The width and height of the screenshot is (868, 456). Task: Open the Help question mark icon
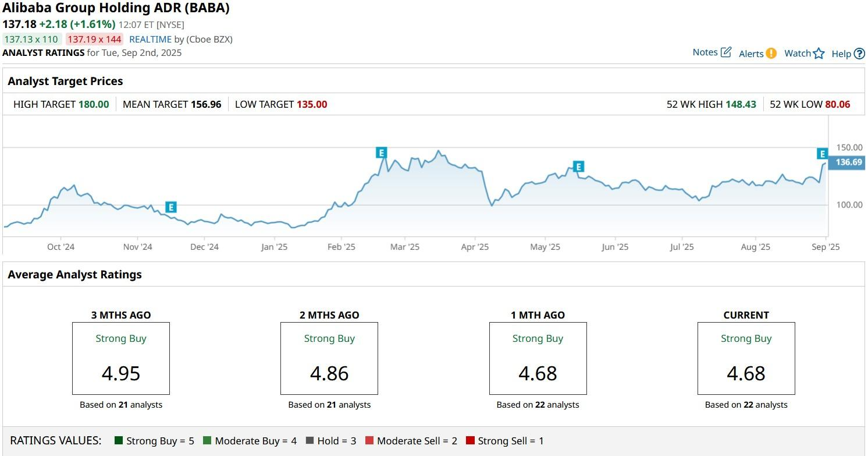point(859,54)
